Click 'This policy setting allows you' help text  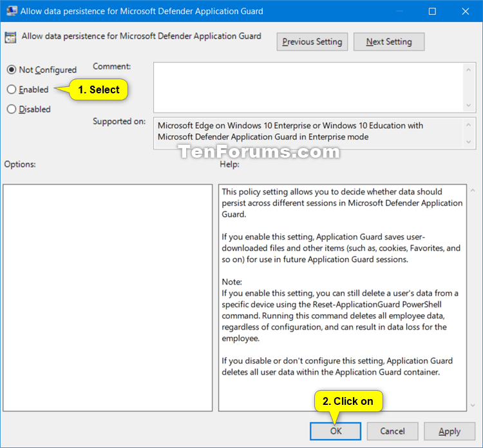(276, 192)
